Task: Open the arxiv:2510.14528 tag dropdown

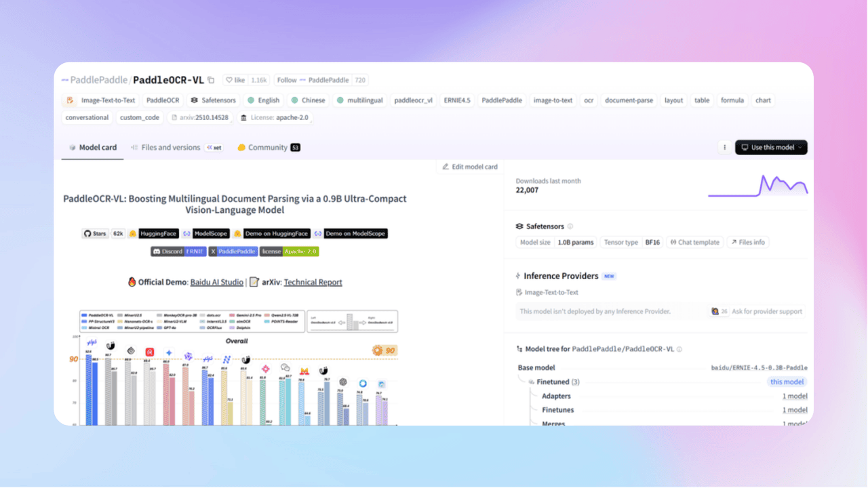Action: tap(199, 117)
